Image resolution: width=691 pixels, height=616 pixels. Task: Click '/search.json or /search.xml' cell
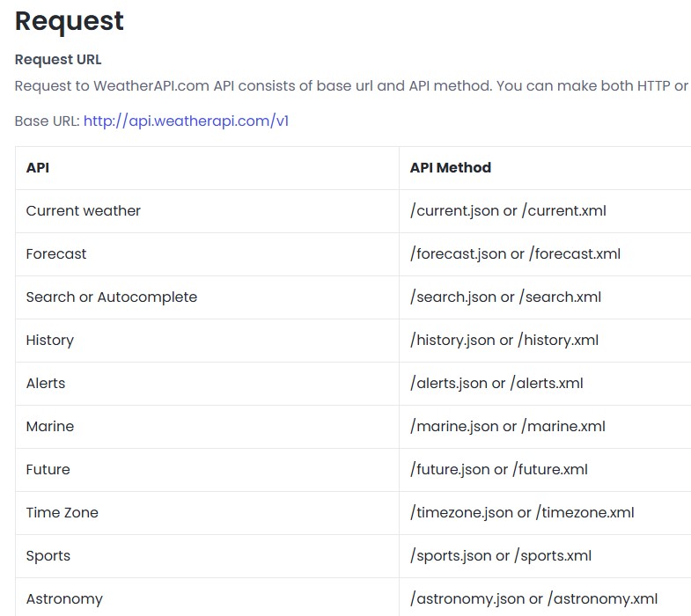[x=545, y=297]
